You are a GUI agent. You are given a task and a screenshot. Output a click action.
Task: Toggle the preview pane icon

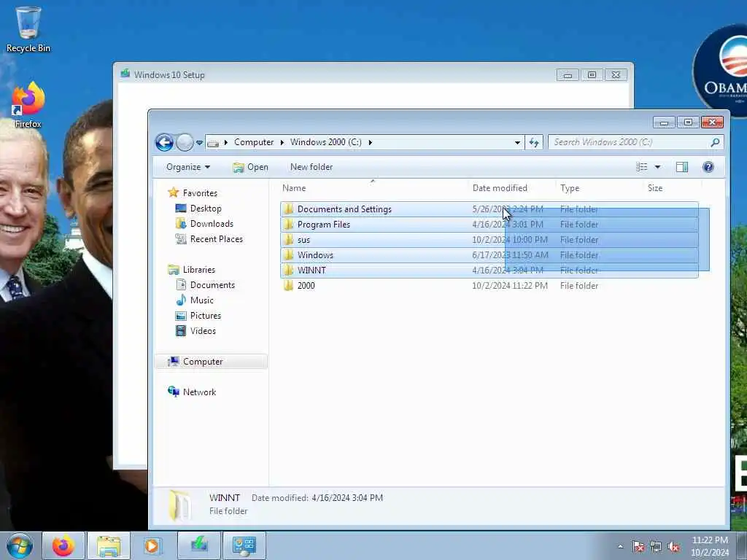682,167
